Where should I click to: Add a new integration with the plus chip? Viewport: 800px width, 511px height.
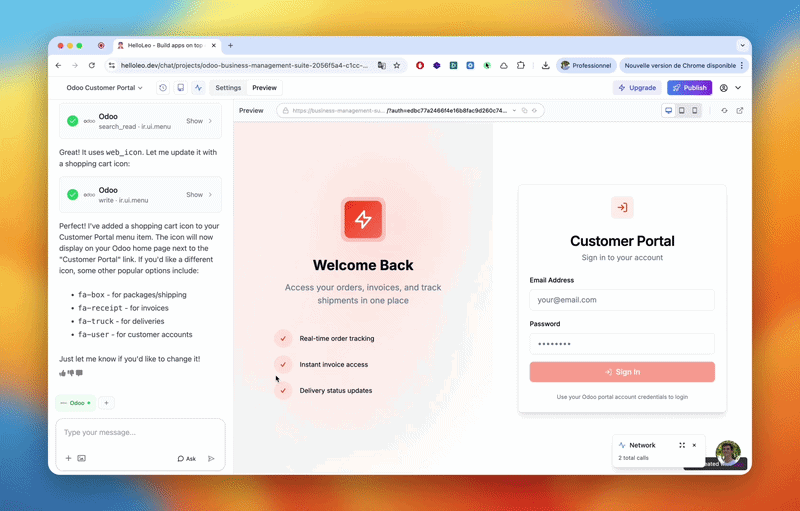pyautogui.click(x=106, y=403)
